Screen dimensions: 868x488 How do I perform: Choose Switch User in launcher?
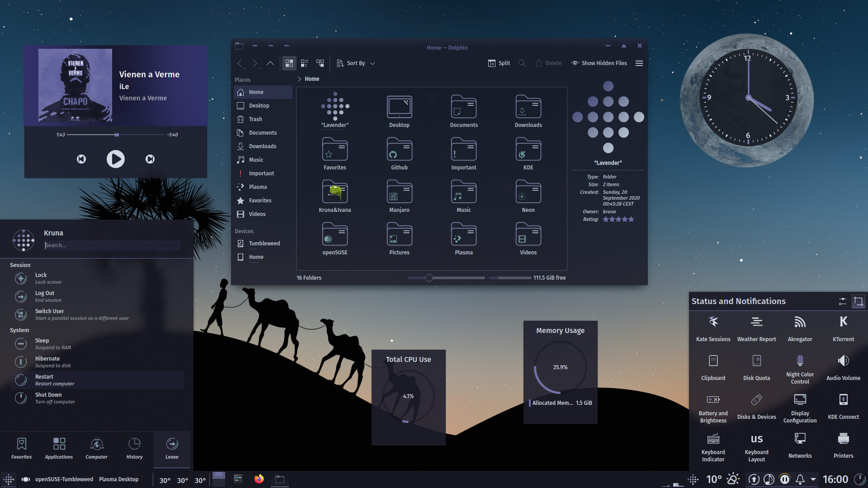click(97, 314)
